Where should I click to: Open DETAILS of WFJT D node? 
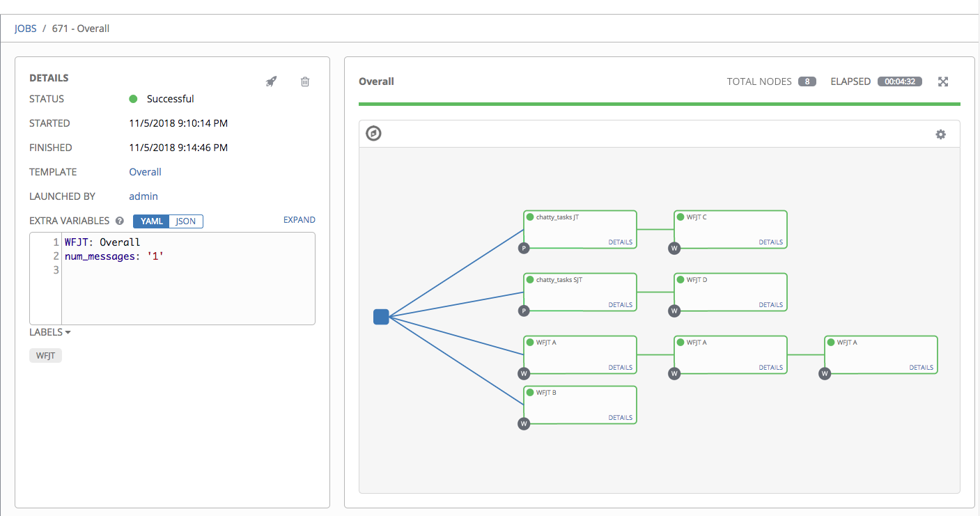click(770, 305)
